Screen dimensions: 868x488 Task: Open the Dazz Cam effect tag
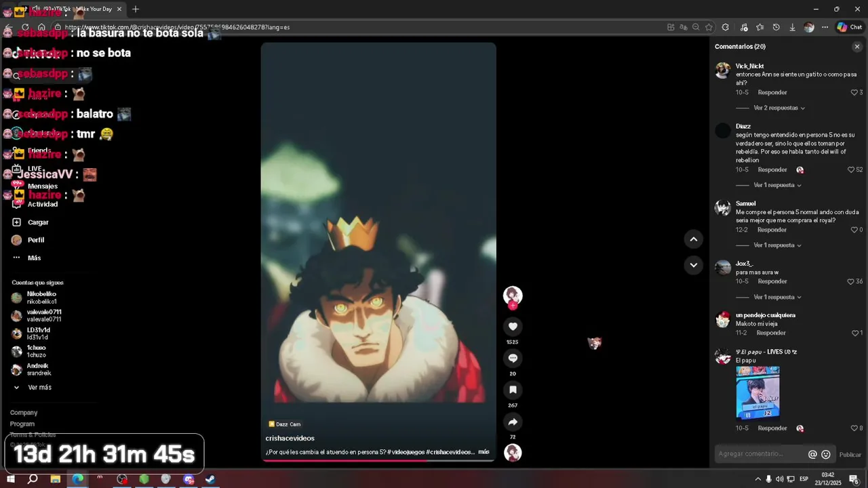pyautogui.click(x=284, y=424)
